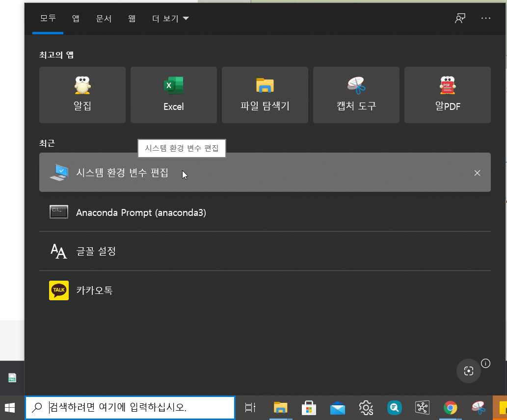Switch to the 앱 tab
Screen dimensions: 507x420
tap(76, 19)
